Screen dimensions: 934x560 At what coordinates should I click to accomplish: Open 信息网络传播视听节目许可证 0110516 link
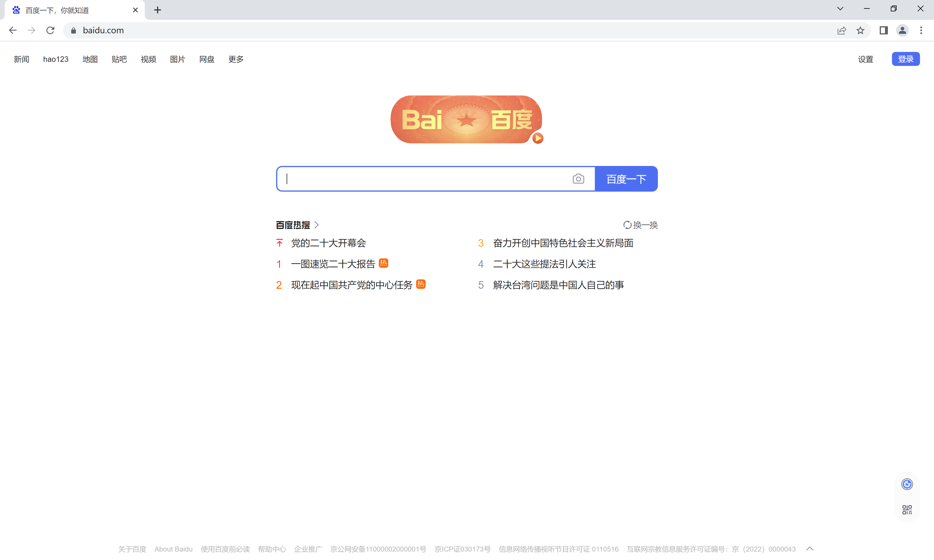pos(559,549)
